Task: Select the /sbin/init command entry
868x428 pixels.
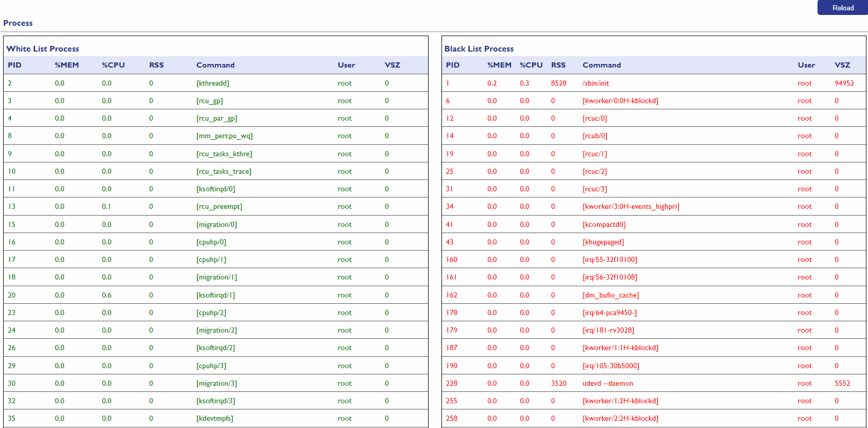Action: tap(595, 83)
